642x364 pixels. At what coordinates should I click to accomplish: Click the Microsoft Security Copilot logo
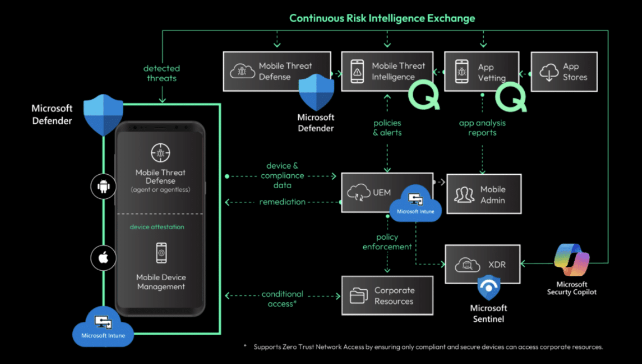point(572,261)
